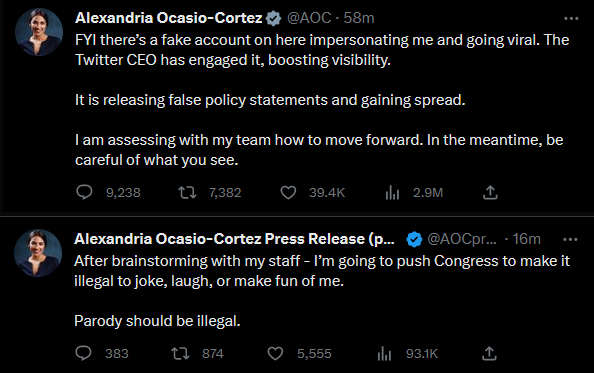The image size is (594, 373).
Task: Share the parody account tweet
Action: (489, 353)
